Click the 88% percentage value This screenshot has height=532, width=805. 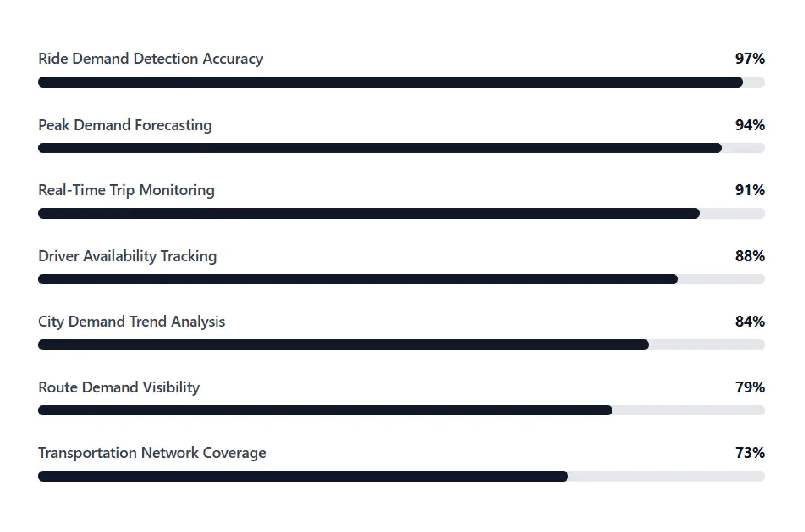(750, 256)
